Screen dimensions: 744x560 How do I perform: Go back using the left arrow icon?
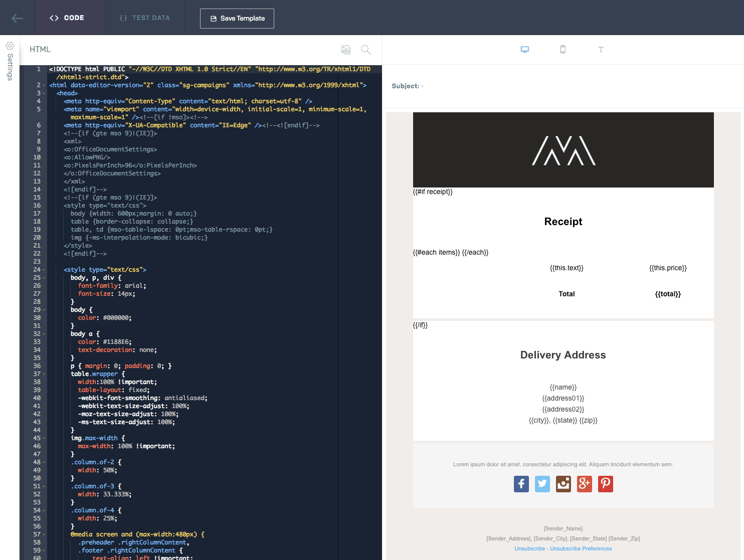pos(18,18)
